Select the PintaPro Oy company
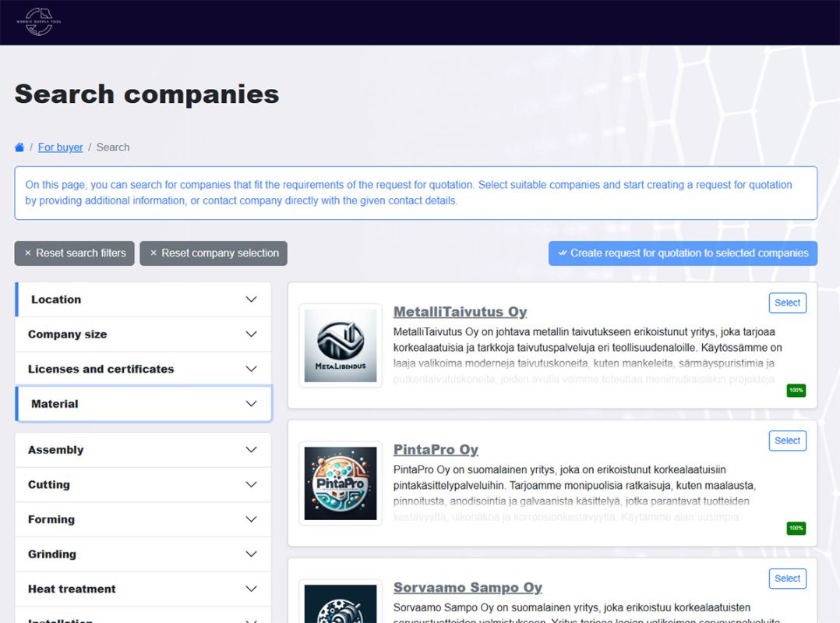The image size is (840, 623). tap(788, 441)
